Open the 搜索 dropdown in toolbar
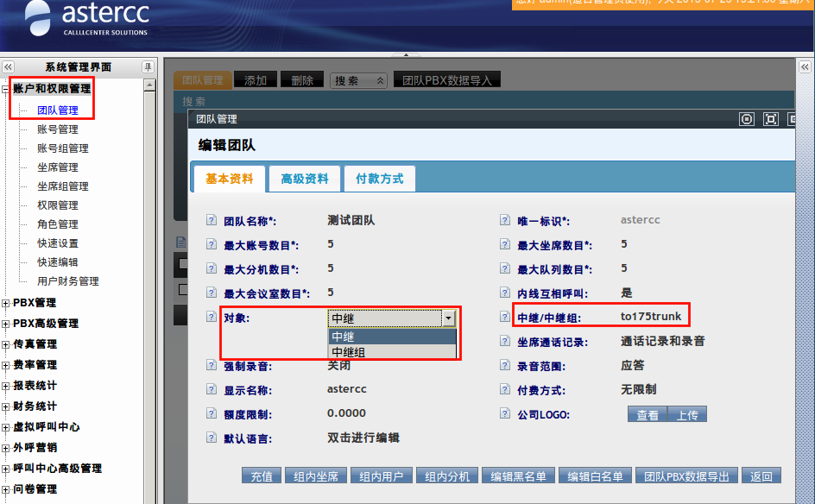This screenshot has width=815, height=504. tap(358, 80)
